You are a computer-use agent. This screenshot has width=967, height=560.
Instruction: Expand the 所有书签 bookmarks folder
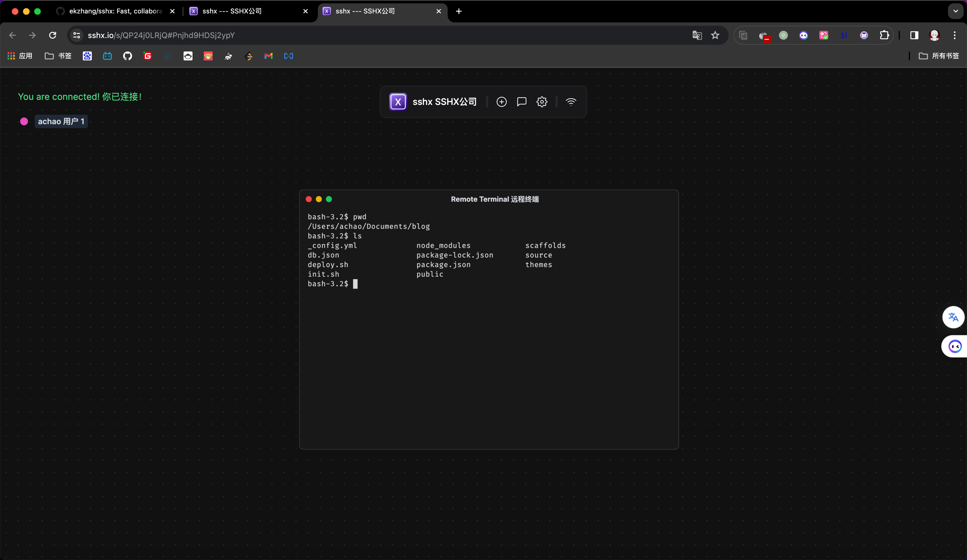coord(939,56)
